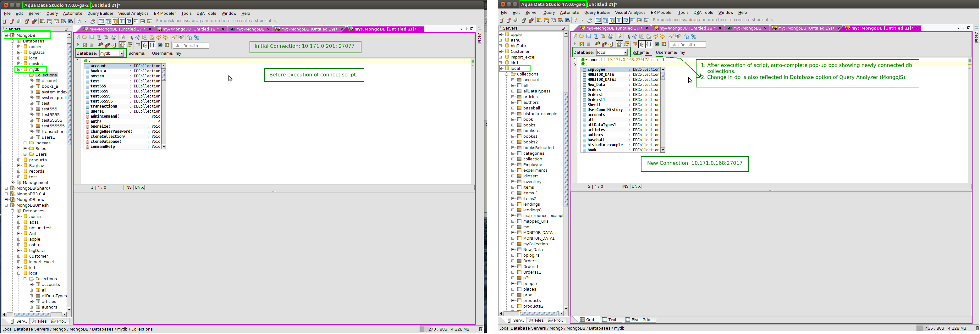Click Register Server icon in right main toolbar
Screen dimensions: 980x334
point(502,20)
